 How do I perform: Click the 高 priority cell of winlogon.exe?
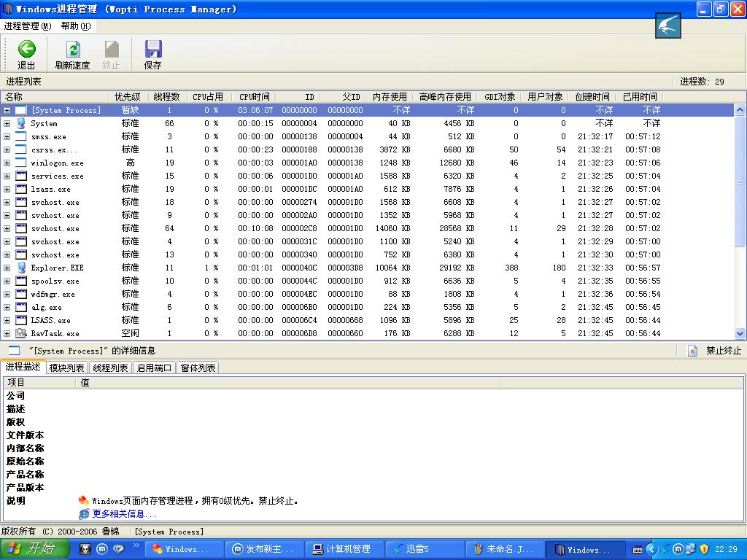click(x=130, y=163)
